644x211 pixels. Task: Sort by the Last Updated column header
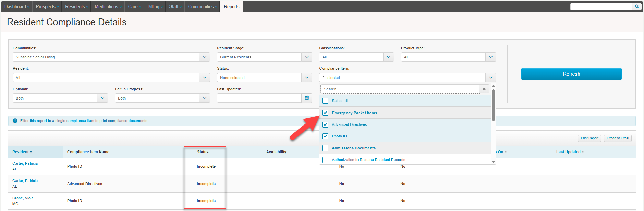pyautogui.click(x=570, y=152)
